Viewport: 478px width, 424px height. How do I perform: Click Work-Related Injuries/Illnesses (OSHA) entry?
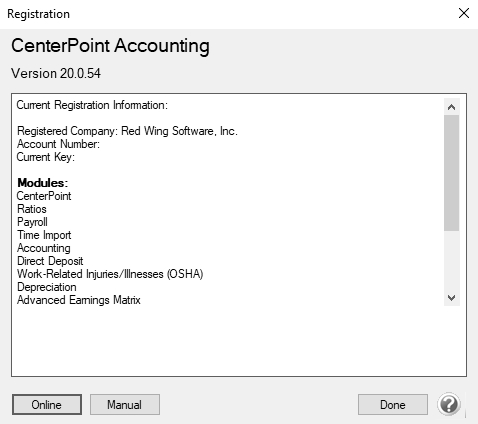tap(110, 274)
